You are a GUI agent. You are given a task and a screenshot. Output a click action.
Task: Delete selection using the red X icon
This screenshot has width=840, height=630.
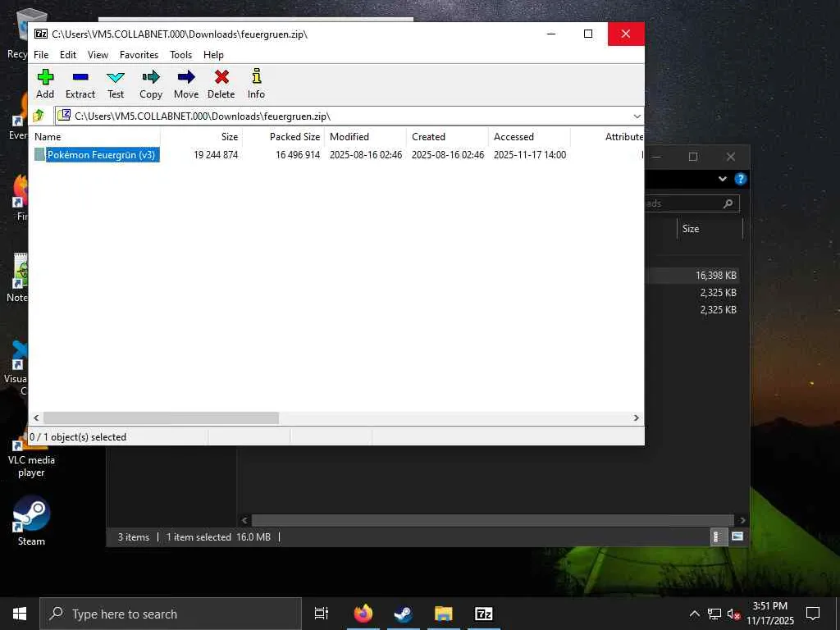(221, 84)
